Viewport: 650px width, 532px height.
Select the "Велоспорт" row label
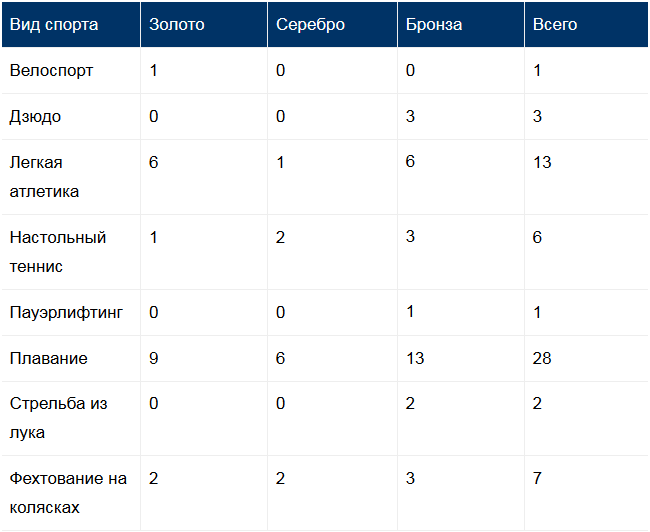pyautogui.click(x=51, y=71)
